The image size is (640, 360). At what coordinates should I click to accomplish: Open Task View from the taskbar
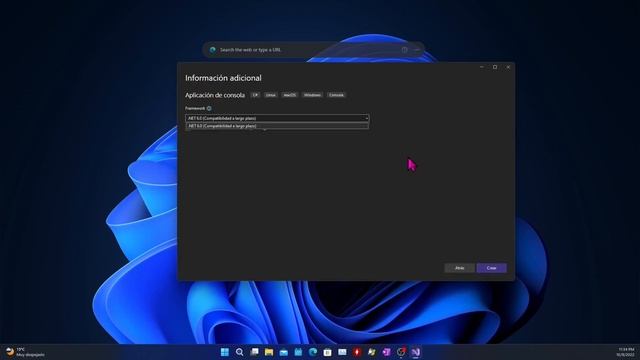[x=254, y=352]
